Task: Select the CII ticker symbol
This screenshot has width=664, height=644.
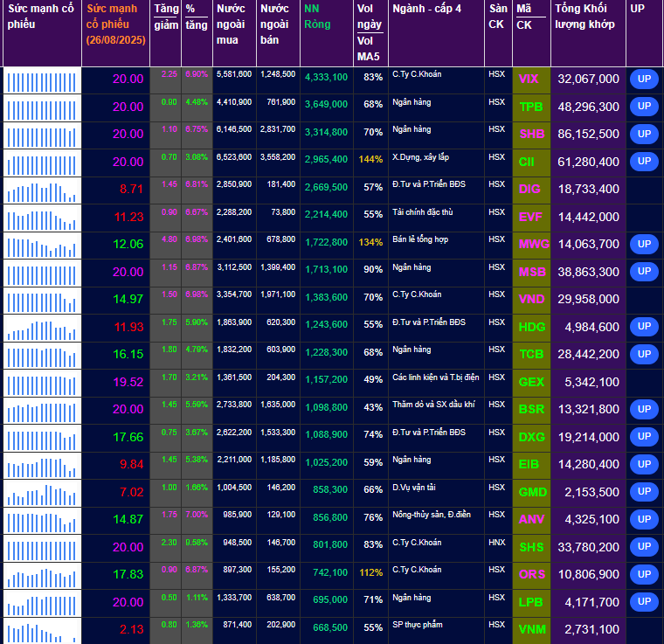Action: point(526,162)
